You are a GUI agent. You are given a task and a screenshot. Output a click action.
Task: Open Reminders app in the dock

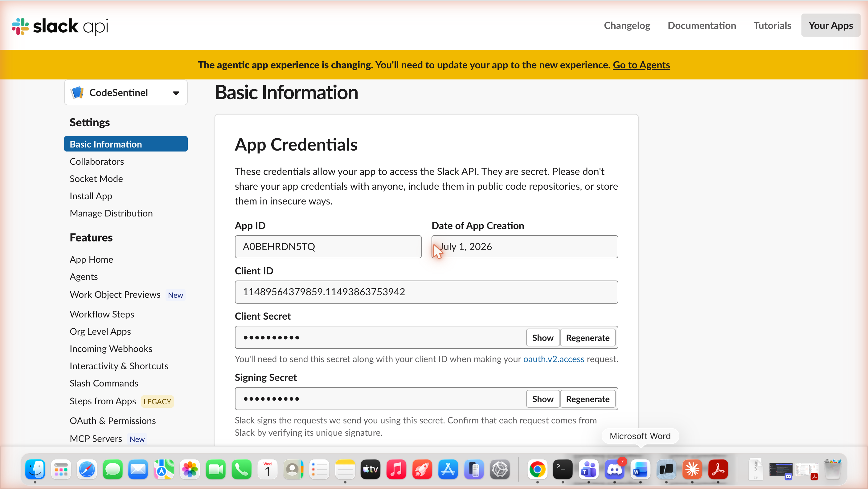pyautogui.click(x=319, y=469)
